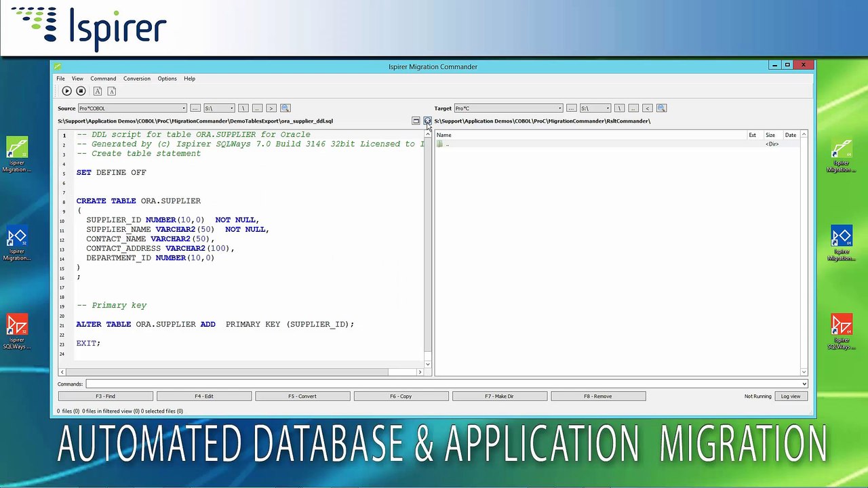Click the red Ispirer SQLWays shortcut on right
This screenshot has height=488, width=868.
842,331
